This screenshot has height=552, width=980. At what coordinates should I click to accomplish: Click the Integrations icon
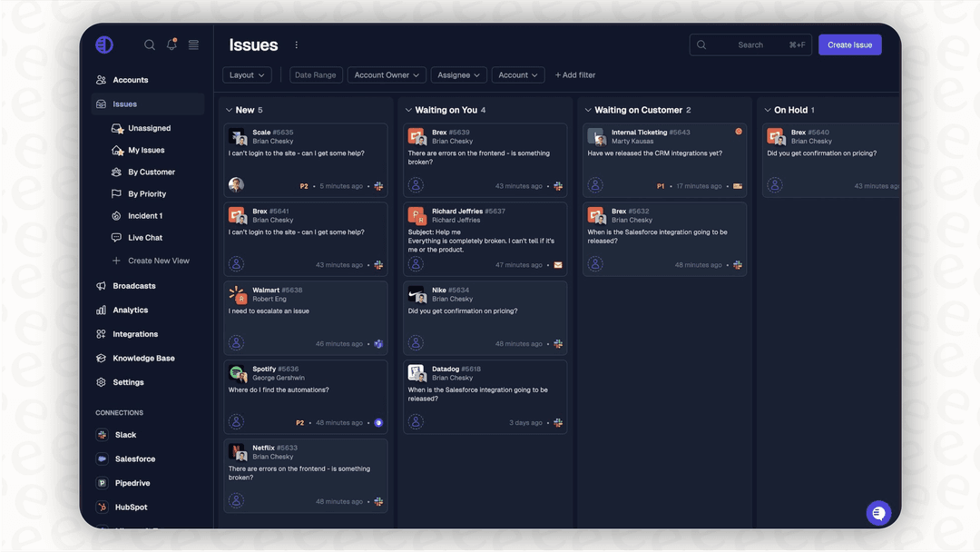(x=102, y=333)
